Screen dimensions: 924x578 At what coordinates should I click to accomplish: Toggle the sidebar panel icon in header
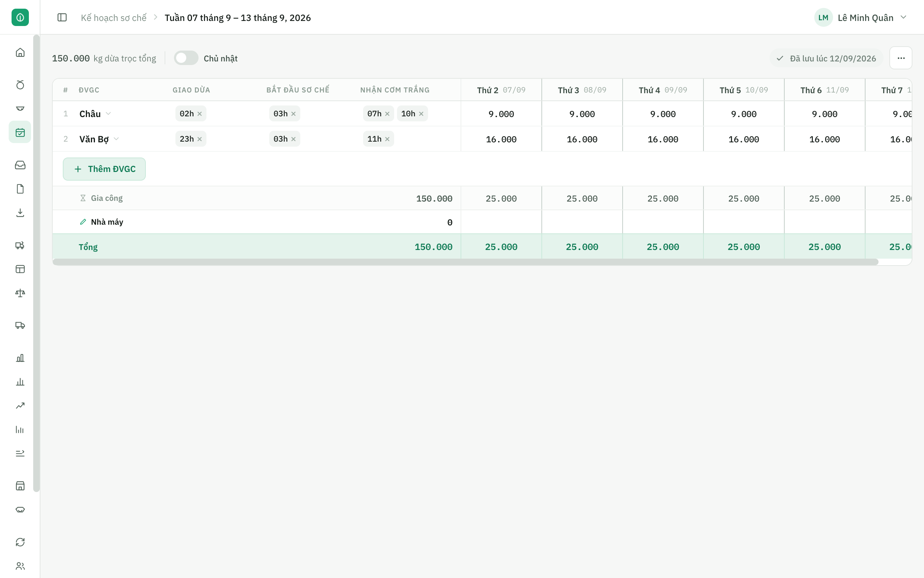(x=62, y=18)
